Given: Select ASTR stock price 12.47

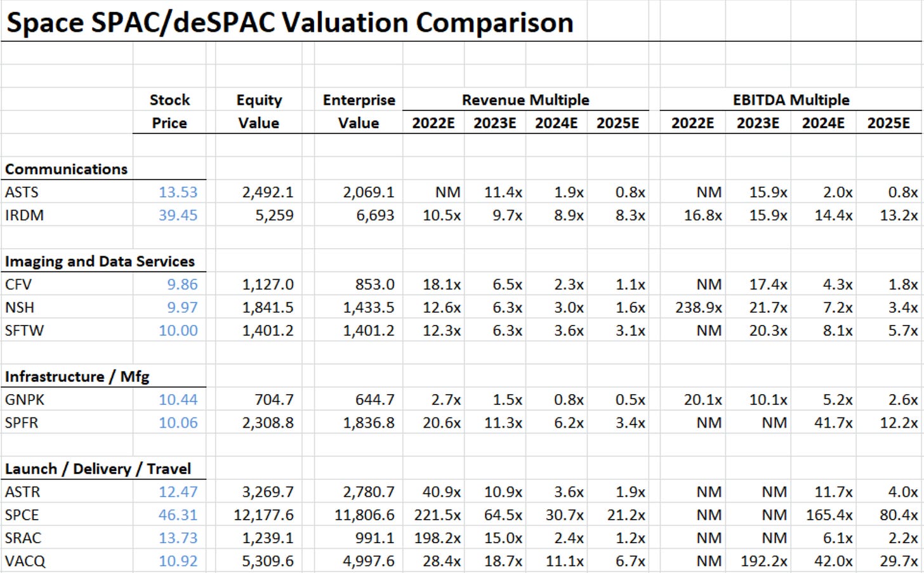Looking at the screenshot, I should coord(178,492).
